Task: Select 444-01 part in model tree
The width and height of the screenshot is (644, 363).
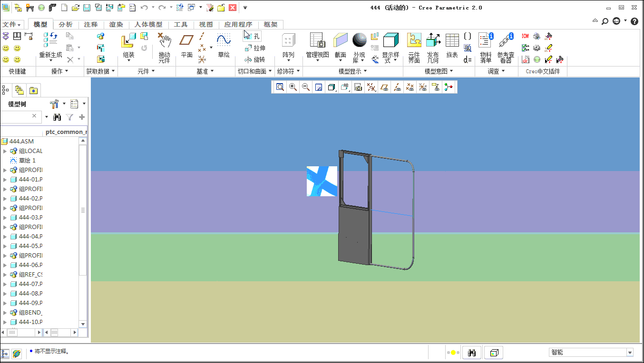Action: tap(30, 180)
